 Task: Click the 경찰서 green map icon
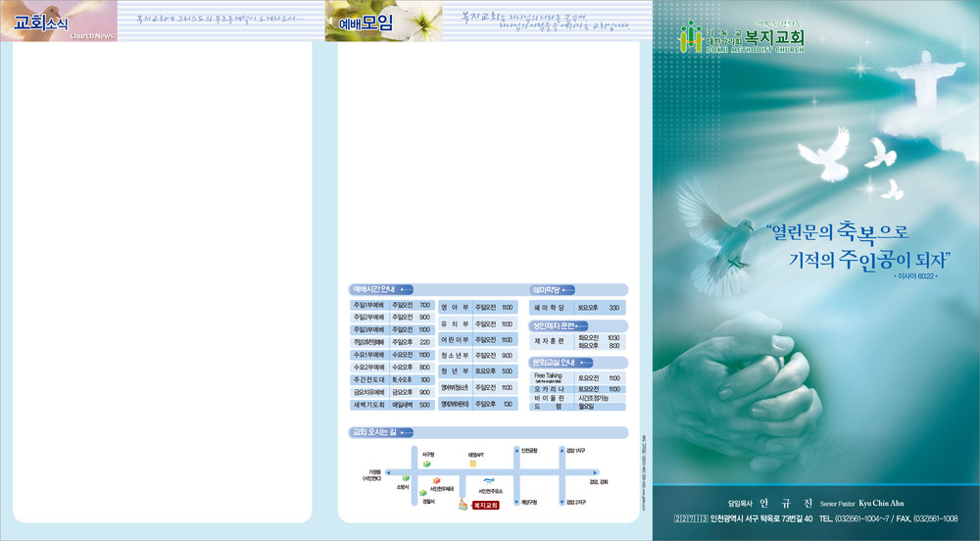[x=425, y=494]
